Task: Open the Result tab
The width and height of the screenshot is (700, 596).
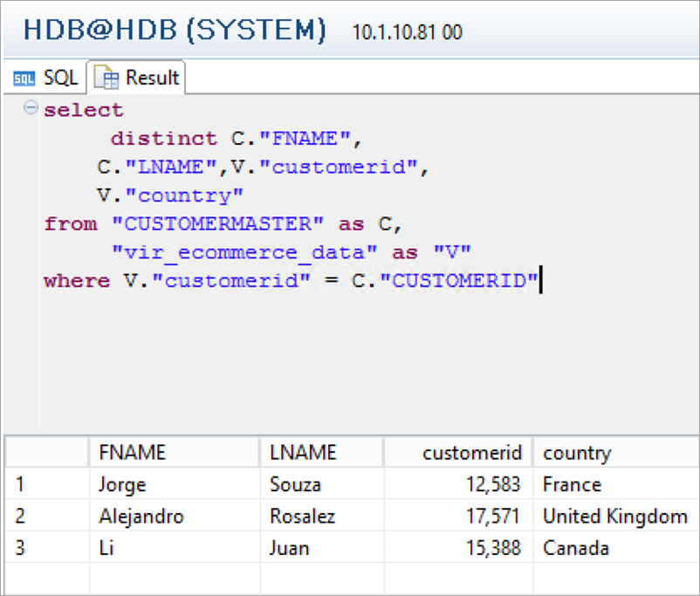Action: coord(135,78)
